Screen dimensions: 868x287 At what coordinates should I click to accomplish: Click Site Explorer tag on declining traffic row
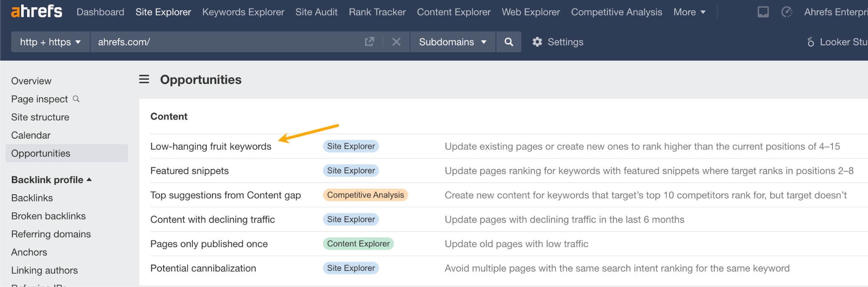(x=351, y=219)
